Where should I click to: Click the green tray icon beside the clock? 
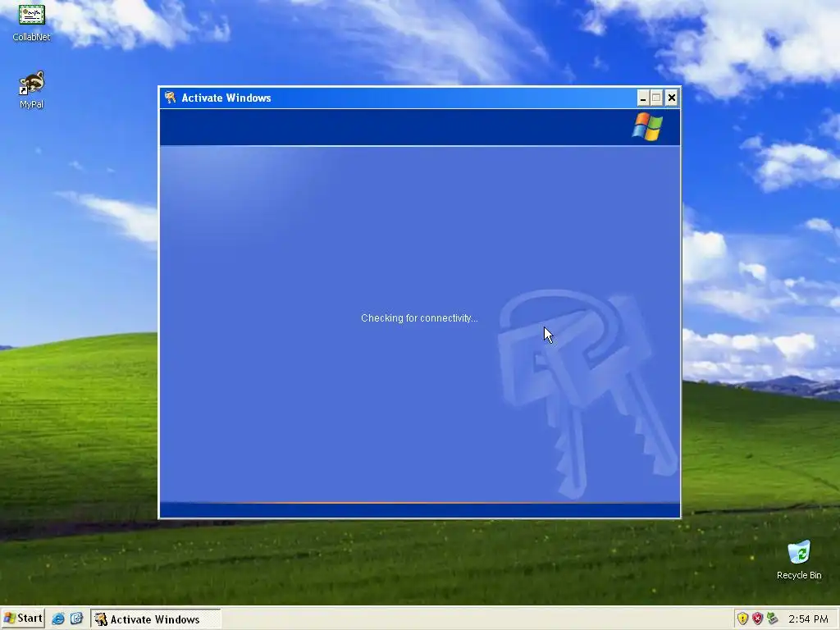(772, 619)
